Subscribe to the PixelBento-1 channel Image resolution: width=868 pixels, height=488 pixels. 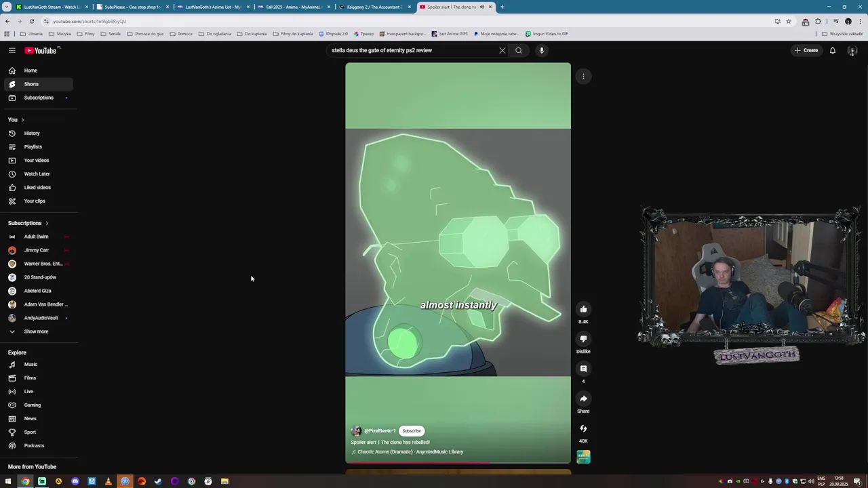[x=412, y=431]
